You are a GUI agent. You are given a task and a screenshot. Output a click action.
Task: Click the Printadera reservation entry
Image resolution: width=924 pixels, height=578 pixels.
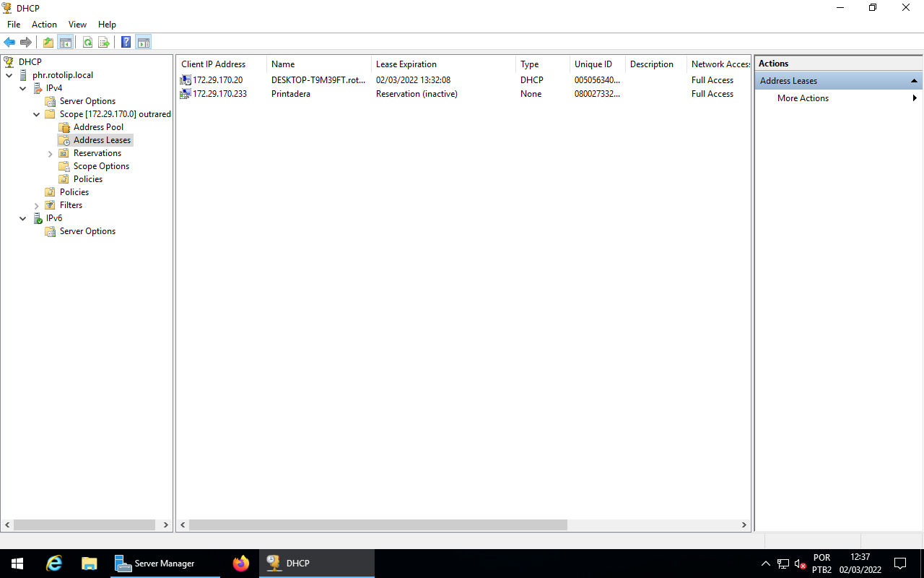[x=291, y=93]
